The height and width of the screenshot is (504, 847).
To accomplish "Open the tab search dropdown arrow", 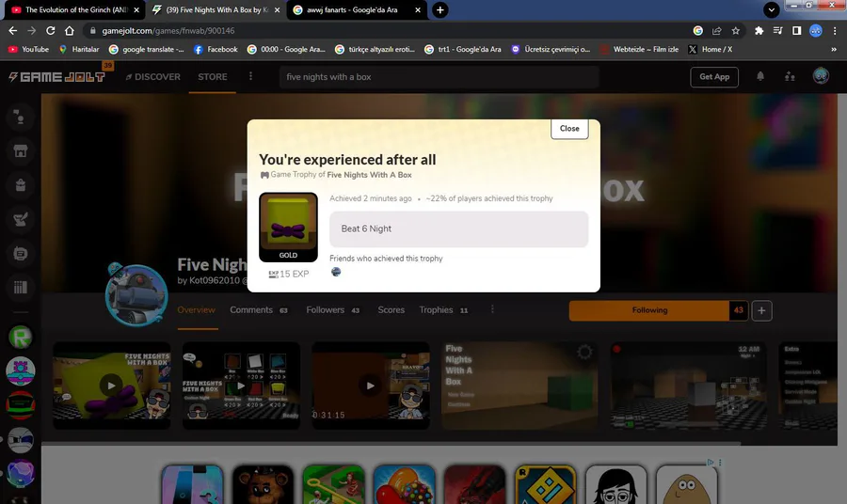I will (772, 9).
